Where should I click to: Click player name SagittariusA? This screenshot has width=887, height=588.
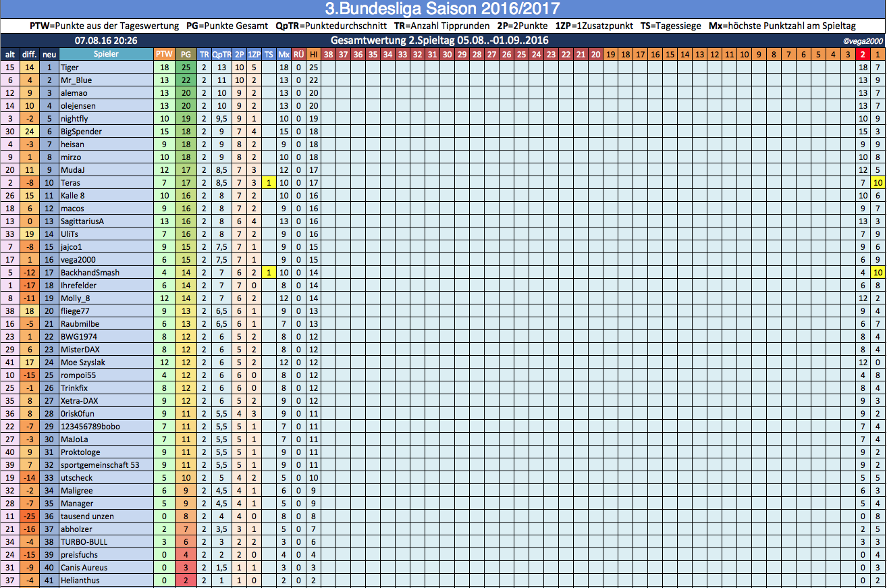click(x=82, y=221)
